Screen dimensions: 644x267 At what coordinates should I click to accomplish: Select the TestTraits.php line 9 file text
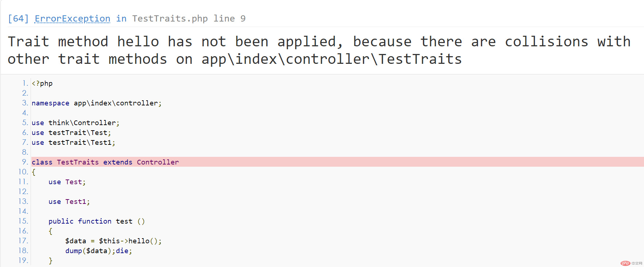[x=189, y=19]
